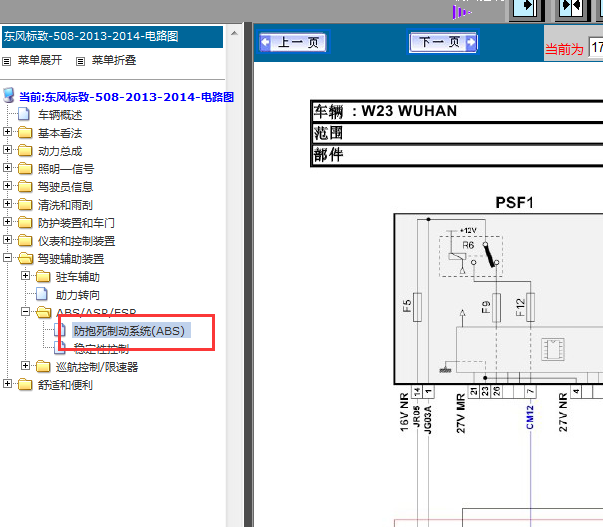The image size is (603, 527).
Task: Click the current page number input field
Action: [x=596, y=47]
